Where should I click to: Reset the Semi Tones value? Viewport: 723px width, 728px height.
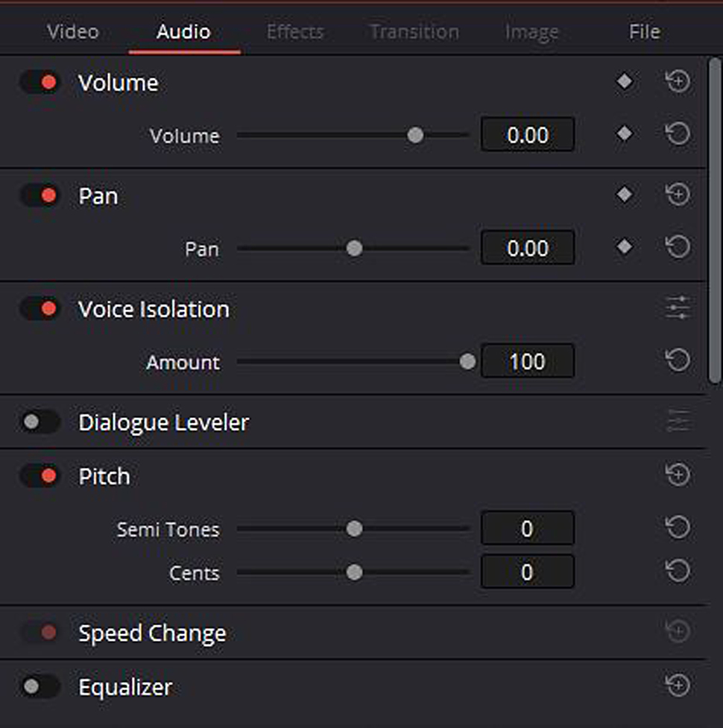point(678,528)
